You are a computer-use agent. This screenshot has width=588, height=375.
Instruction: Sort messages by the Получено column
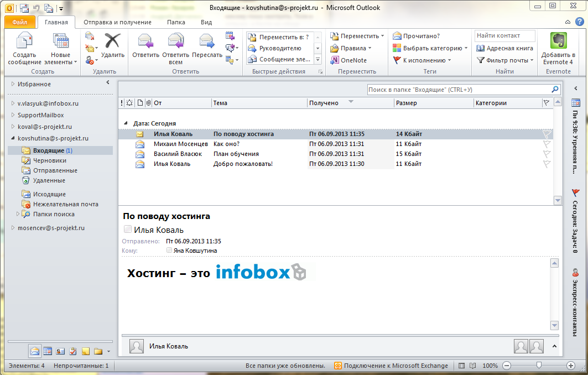[350, 103]
